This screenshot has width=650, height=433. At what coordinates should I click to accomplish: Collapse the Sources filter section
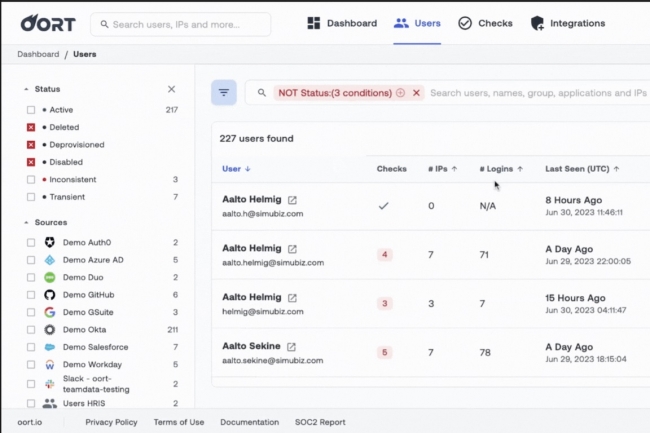(26, 222)
